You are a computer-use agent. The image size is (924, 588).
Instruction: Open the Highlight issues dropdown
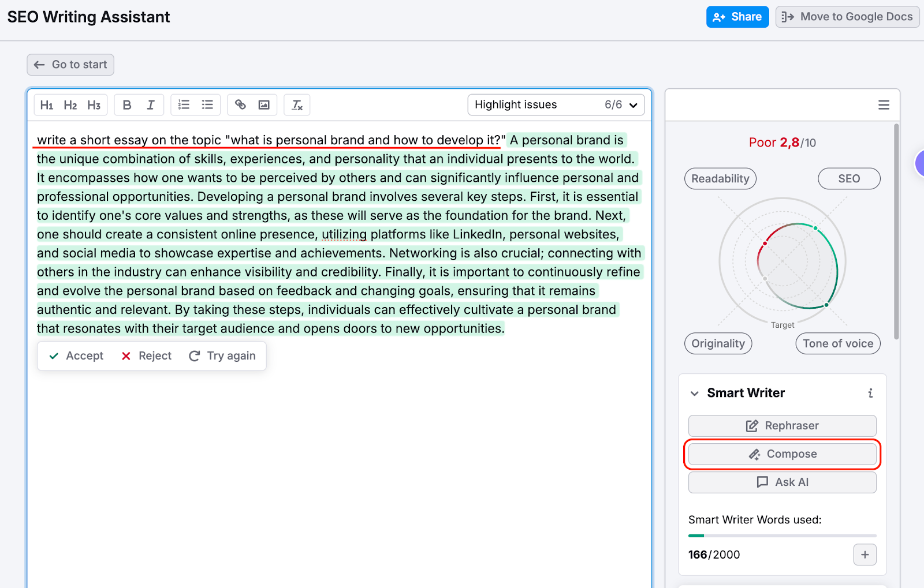(556, 104)
